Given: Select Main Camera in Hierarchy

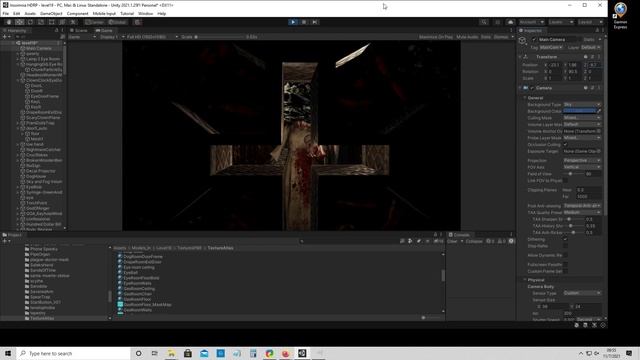Looking at the screenshot, I should [x=38, y=48].
